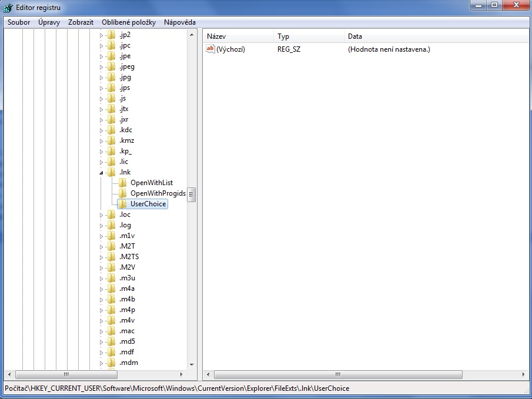This screenshot has width=532, height=399.
Task: Click the .jpeg key folder icon
Action: pos(111,66)
